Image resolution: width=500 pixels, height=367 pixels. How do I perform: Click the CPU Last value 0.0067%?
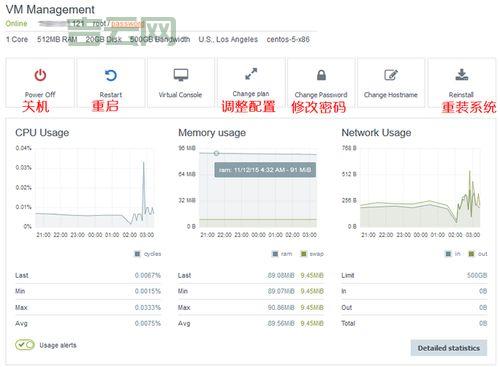[x=148, y=275]
